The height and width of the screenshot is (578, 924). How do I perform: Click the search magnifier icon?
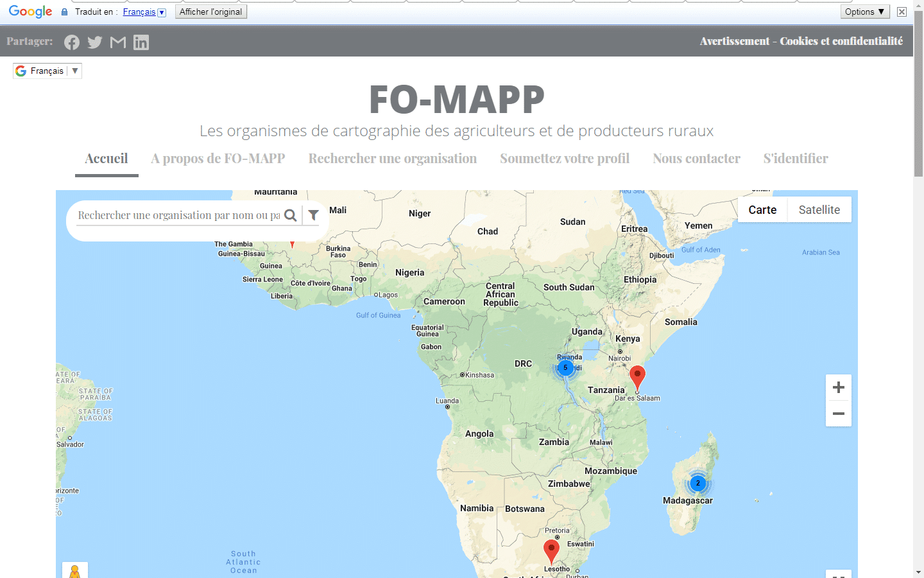[x=291, y=216]
